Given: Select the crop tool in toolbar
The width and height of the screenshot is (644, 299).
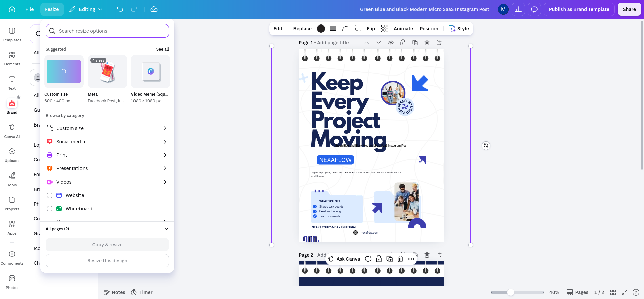Looking at the screenshot, I should click(x=357, y=29).
